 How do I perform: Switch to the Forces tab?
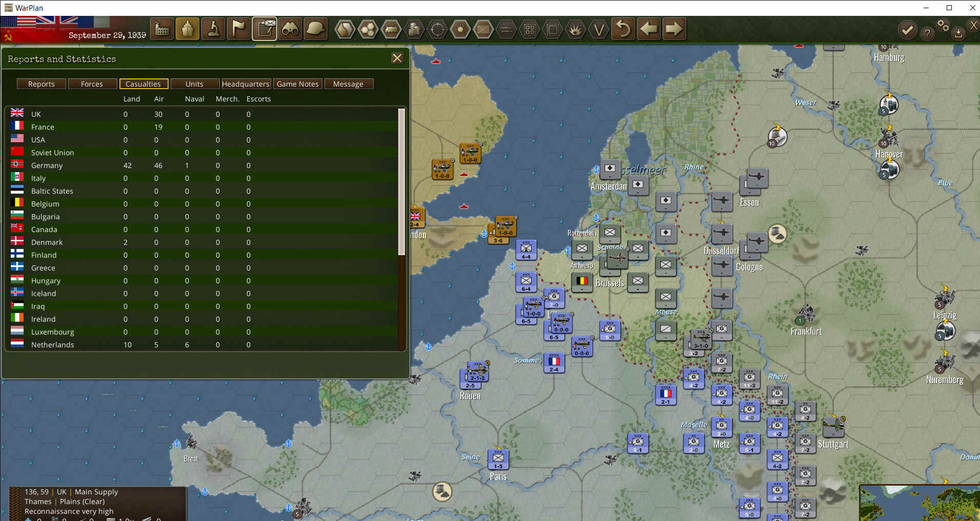pyautogui.click(x=92, y=84)
